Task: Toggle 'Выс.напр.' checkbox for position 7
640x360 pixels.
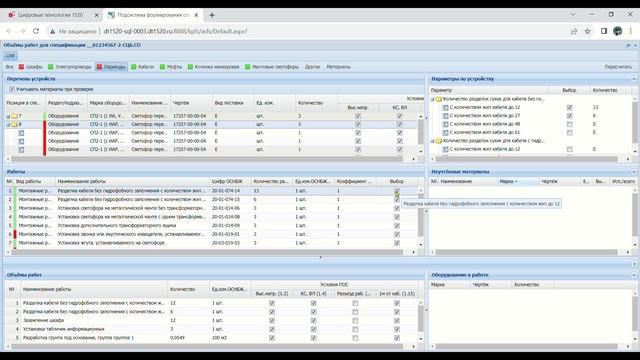Action: [x=358, y=116]
